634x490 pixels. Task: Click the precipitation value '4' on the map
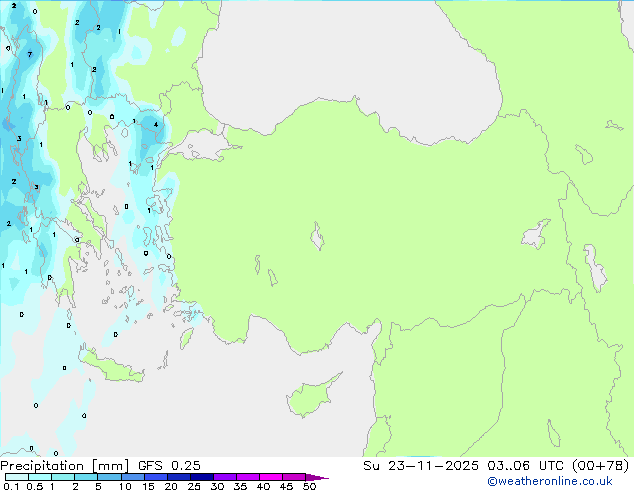(x=156, y=125)
